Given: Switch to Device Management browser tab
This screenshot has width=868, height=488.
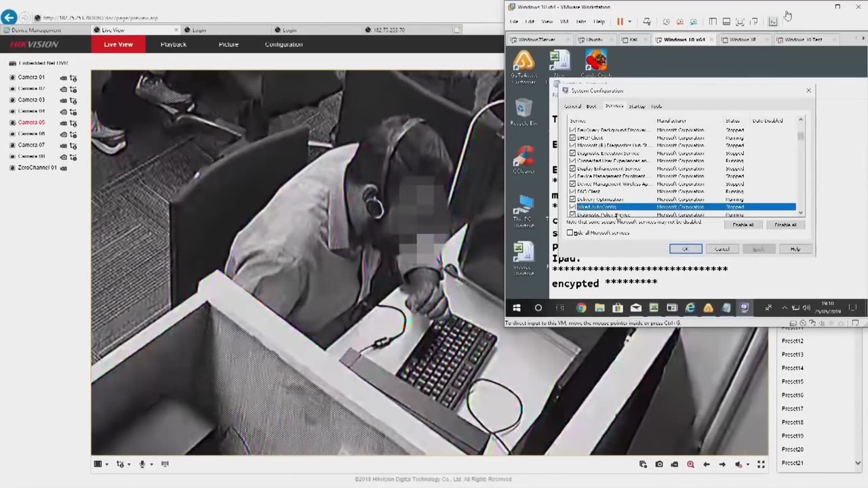Looking at the screenshot, I should tap(44, 30).
